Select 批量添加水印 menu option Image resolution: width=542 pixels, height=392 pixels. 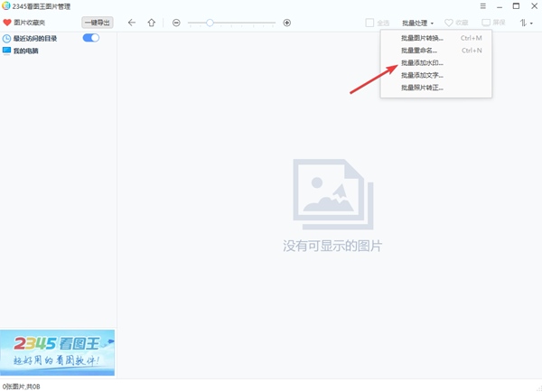(x=423, y=63)
